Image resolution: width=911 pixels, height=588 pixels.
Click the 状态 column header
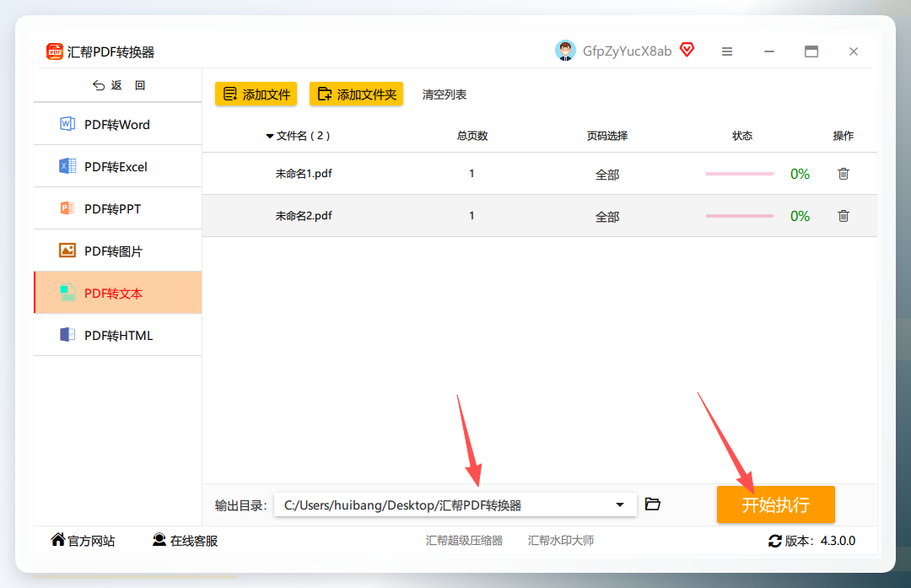pyautogui.click(x=742, y=136)
